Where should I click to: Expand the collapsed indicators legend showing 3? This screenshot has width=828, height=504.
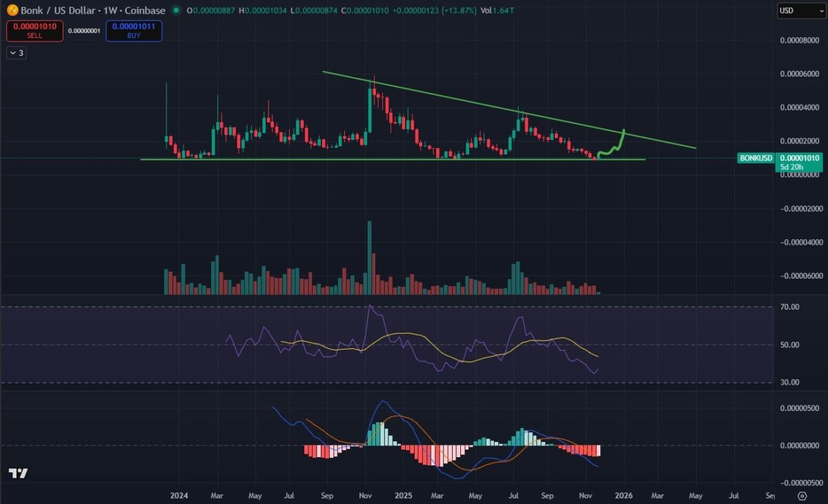pyautogui.click(x=17, y=53)
